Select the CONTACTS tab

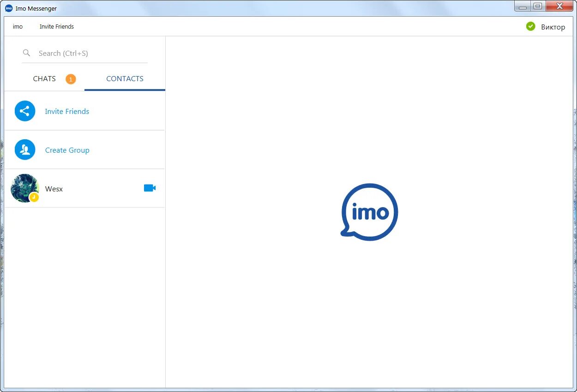(125, 79)
